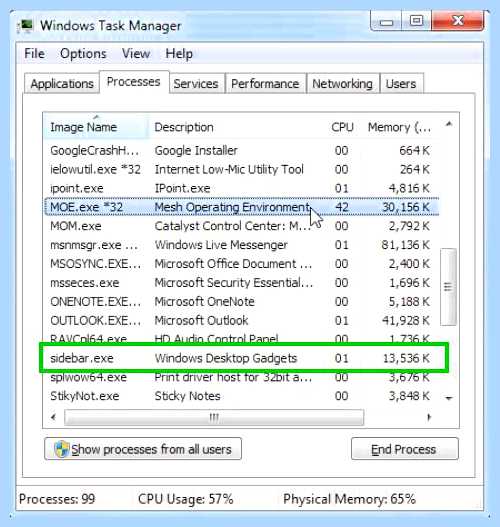Click the horizontal scrollbar left arrow
This screenshot has width=500, height=527.
click(53, 417)
